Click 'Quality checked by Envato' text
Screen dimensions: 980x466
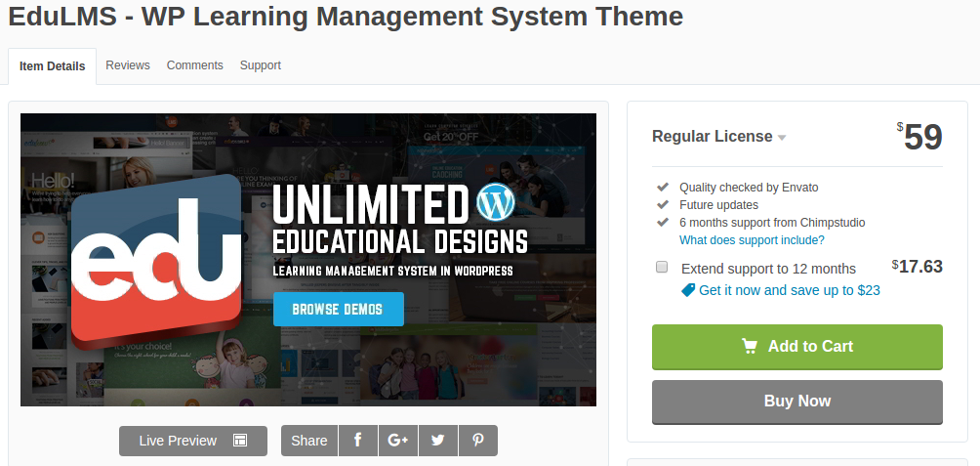[749, 187]
